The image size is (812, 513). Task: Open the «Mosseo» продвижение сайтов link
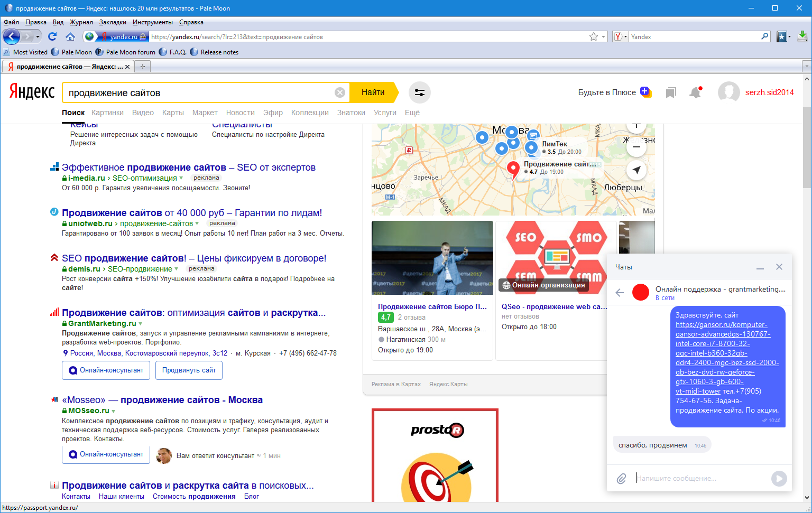pyautogui.click(x=162, y=400)
